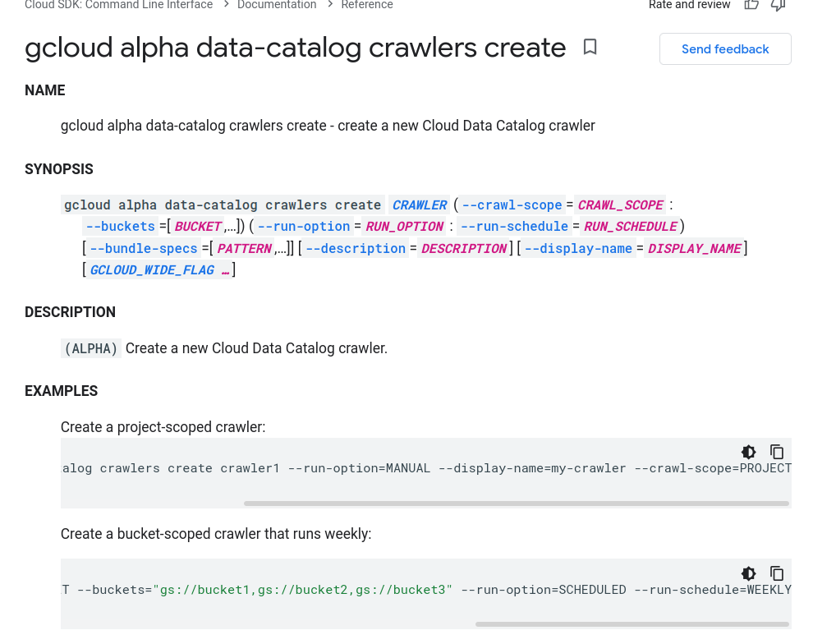Click the Send feedback button
This screenshot has height=644, width=813.
(x=725, y=49)
